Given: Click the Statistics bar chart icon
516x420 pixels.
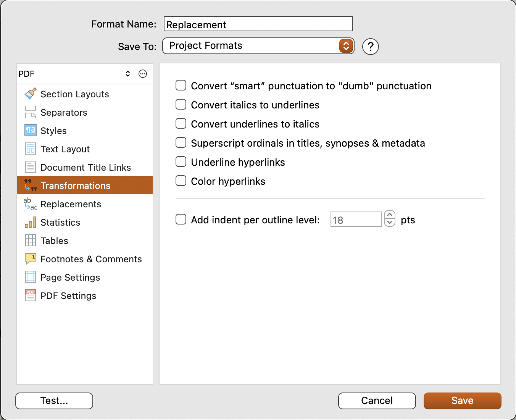Looking at the screenshot, I should [31, 222].
